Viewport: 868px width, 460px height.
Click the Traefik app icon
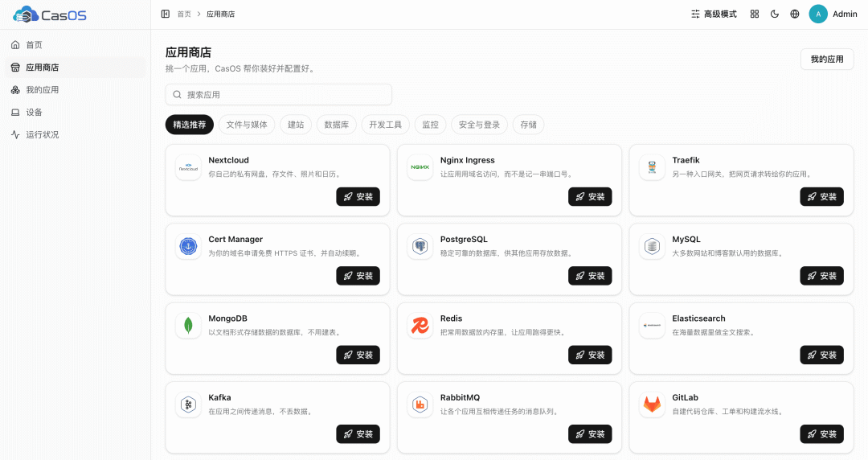coord(652,167)
